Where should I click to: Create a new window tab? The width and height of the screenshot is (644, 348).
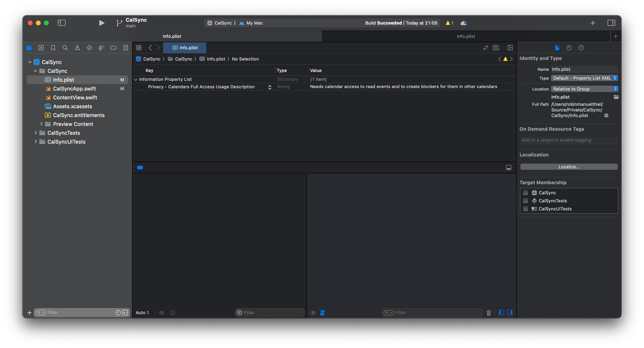[x=616, y=36]
